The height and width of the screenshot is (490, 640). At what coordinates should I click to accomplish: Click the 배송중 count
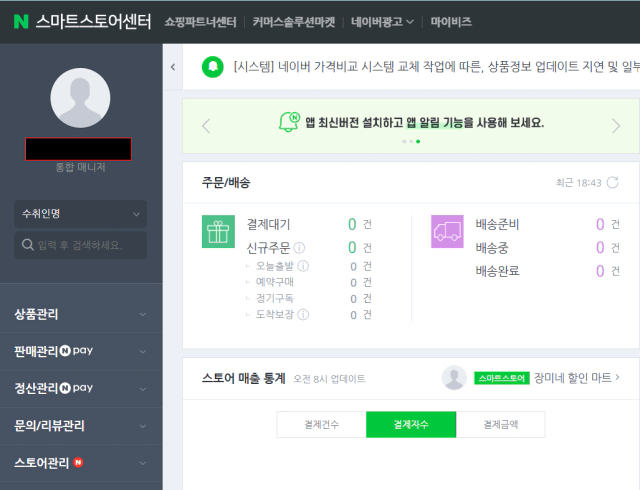pos(600,247)
